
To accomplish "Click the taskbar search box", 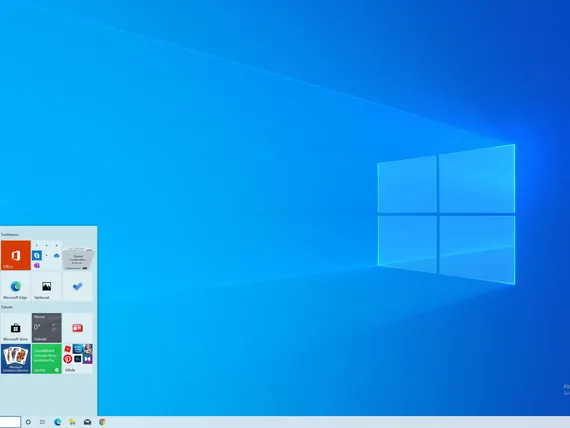I will (x=10, y=422).
